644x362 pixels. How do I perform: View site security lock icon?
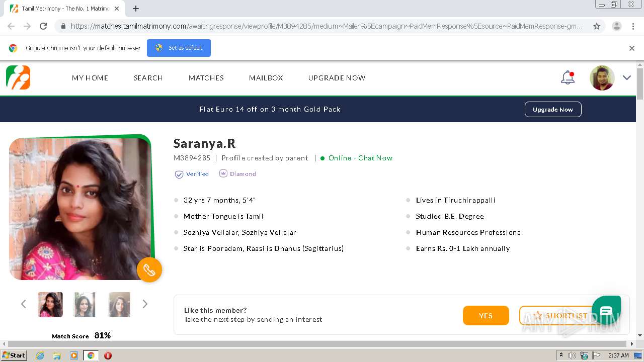click(63, 26)
